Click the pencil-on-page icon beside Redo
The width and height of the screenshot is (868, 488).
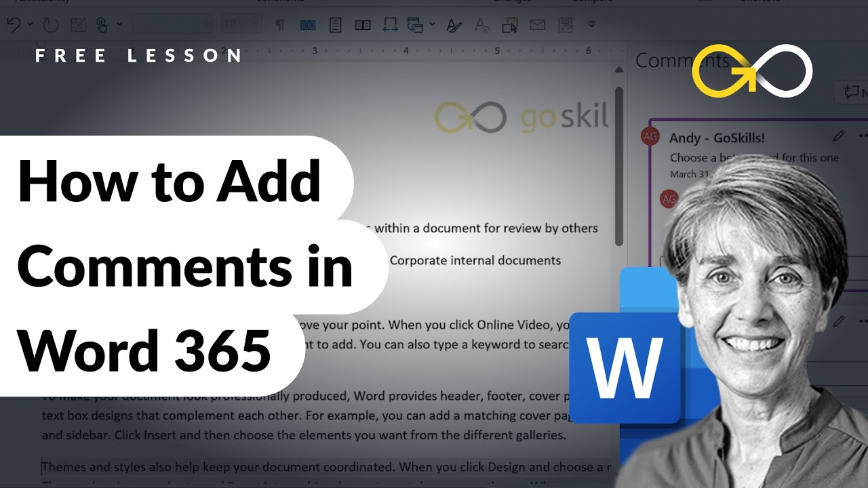pos(78,25)
